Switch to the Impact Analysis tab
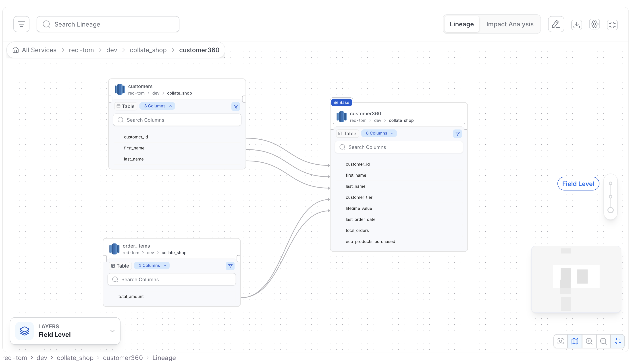Viewport: 632px width, 364px height. 510,24
